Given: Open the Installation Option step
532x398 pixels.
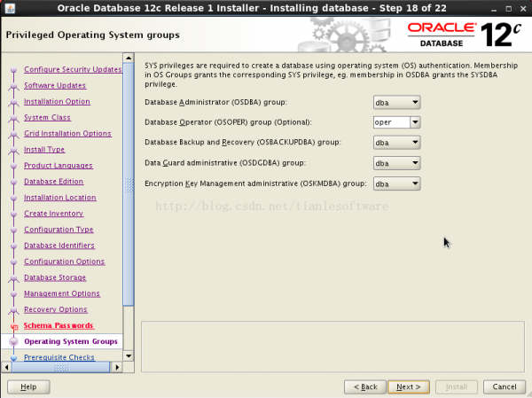Looking at the screenshot, I should [57, 101].
